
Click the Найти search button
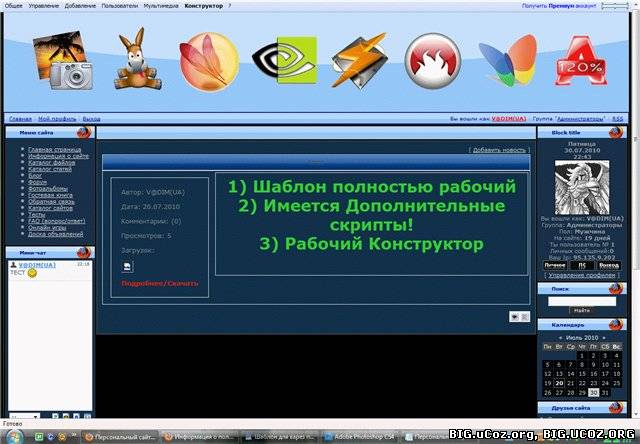coord(582,311)
